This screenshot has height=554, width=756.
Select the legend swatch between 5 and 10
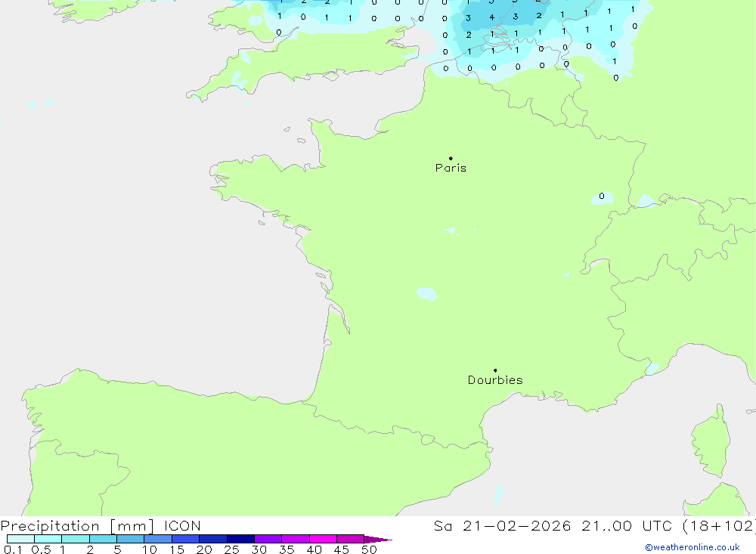pyautogui.click(x=131, y=539)
